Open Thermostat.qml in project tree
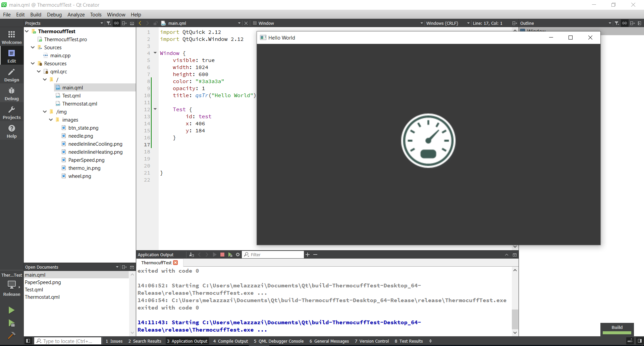 79,103
